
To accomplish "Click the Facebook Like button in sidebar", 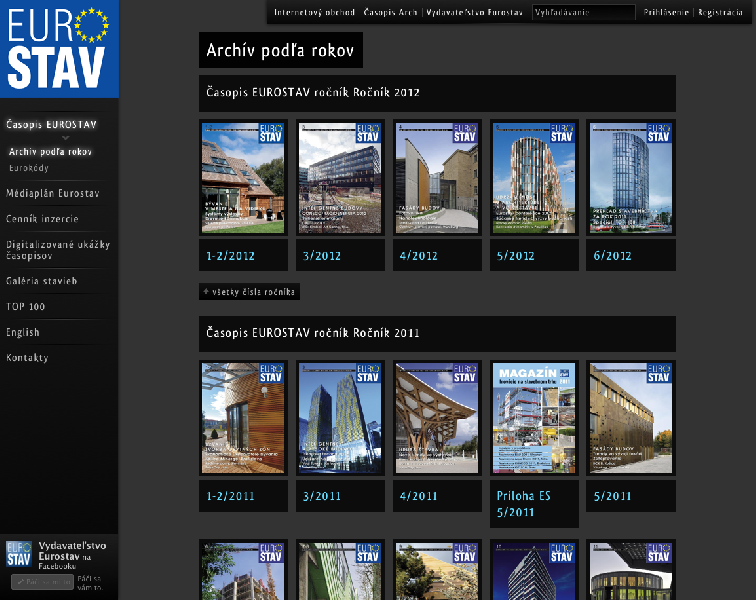I will coord(42,582).
